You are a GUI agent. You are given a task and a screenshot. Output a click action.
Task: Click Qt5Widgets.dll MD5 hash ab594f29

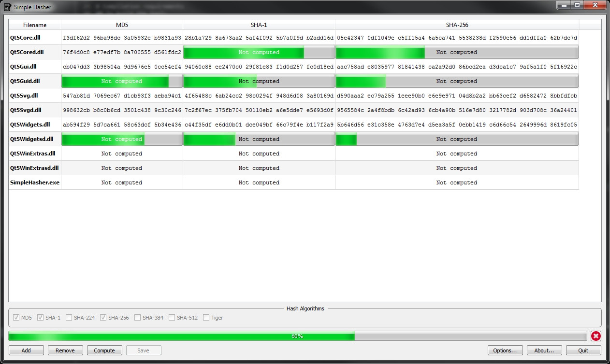(122, 125)
